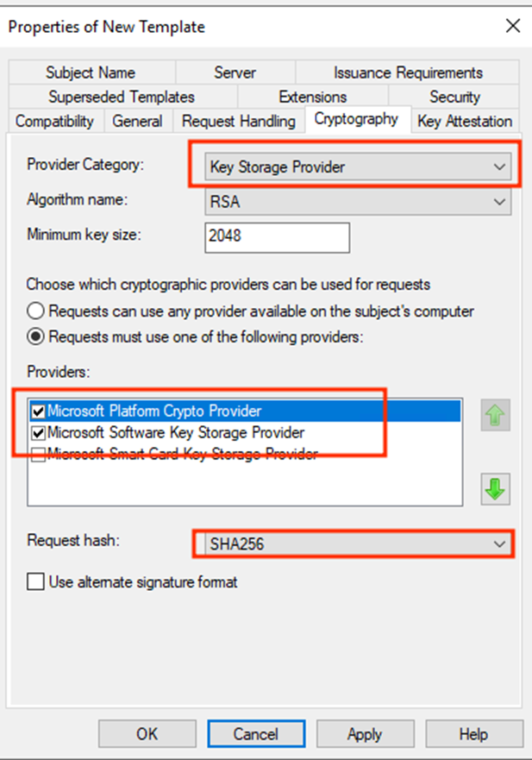Viewport: 532px width, 760px height.
Task: Go to the Security tab
Action: tap(454, 97)
